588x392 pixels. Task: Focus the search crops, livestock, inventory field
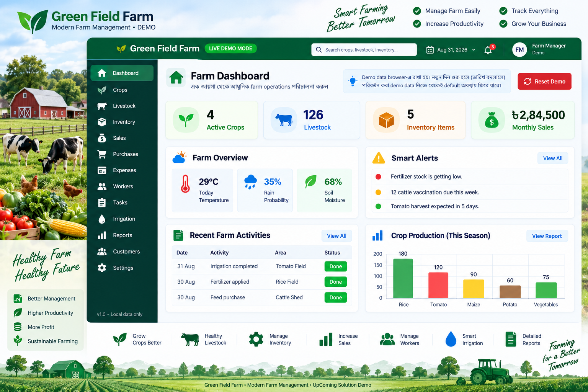point(364,50)
